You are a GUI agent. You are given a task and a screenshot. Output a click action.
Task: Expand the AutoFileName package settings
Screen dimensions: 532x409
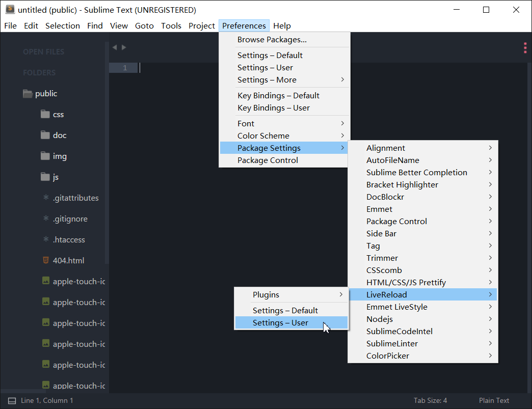423,160
